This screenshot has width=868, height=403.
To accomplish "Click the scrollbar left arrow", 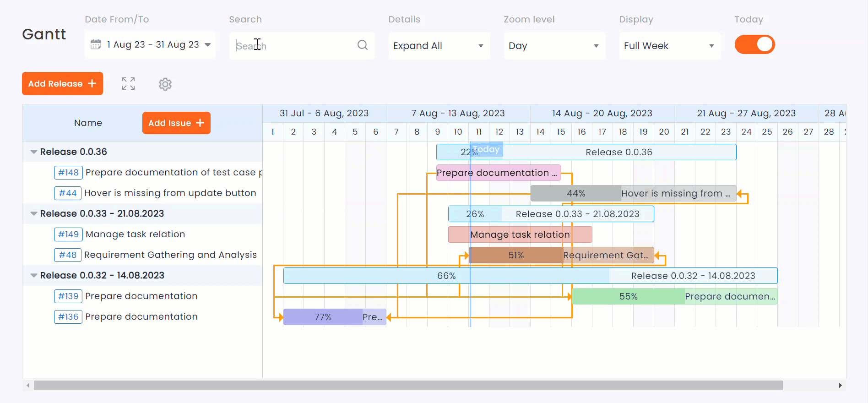I will [28, 386].
